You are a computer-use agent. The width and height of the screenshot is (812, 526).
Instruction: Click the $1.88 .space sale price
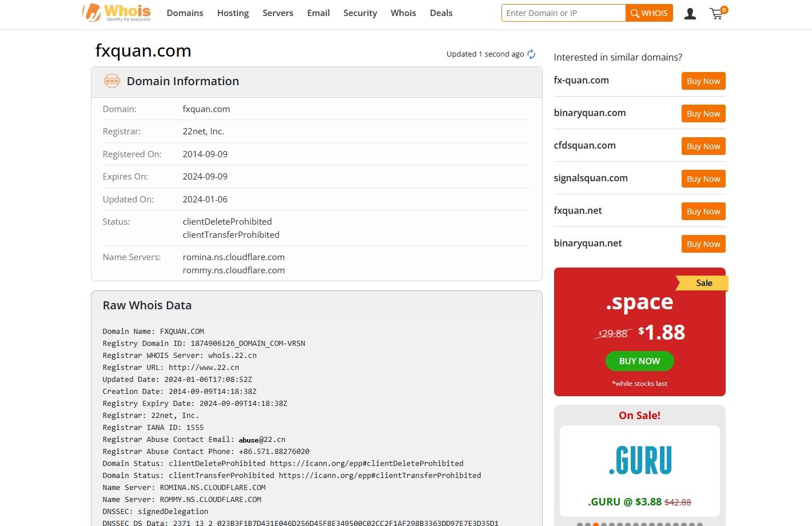662,332
